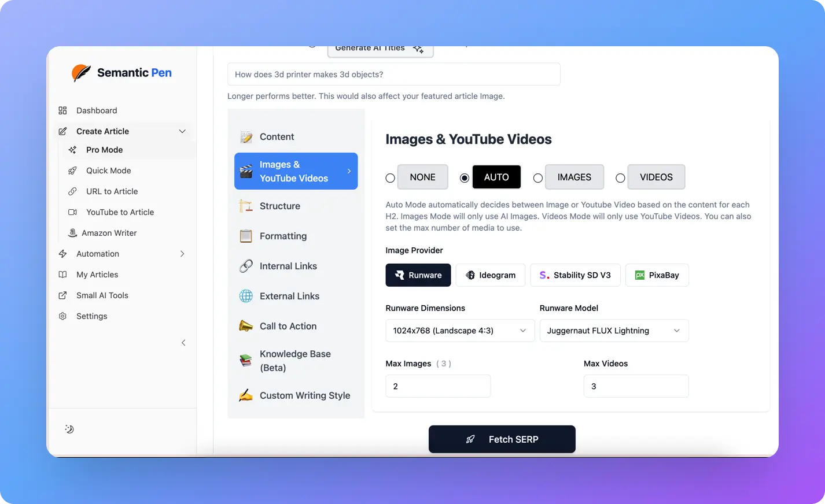Click the IMAGES media mode button
825x504 pixels.
tap(574, 177)
